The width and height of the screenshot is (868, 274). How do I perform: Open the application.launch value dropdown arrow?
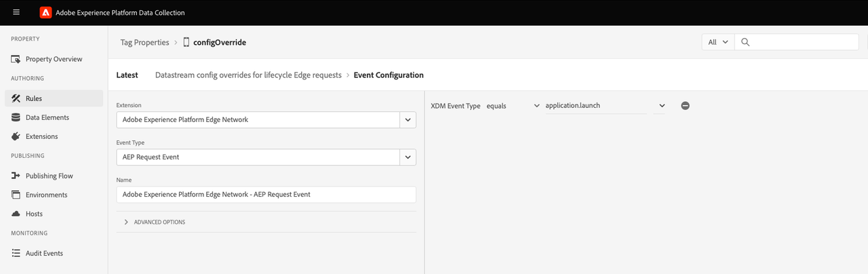click(x=662, y=106)
